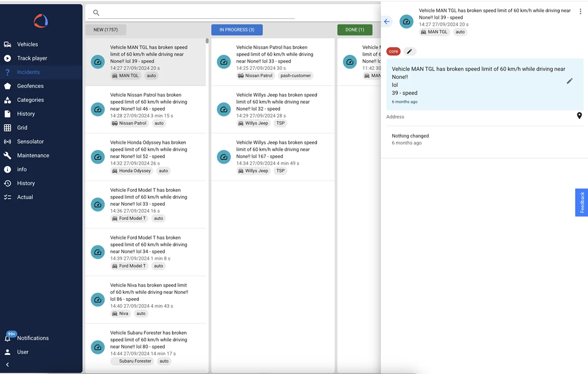Collapse the sidebar with the chevron
Viewport: 588px width, 374px height.
[x=7, y=365]
